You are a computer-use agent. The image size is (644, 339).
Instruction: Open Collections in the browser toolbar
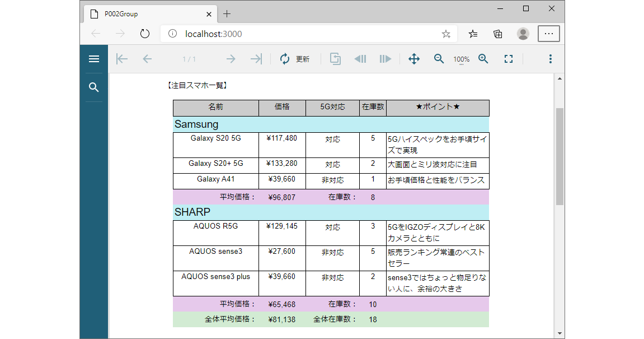(x=497, y=34)
